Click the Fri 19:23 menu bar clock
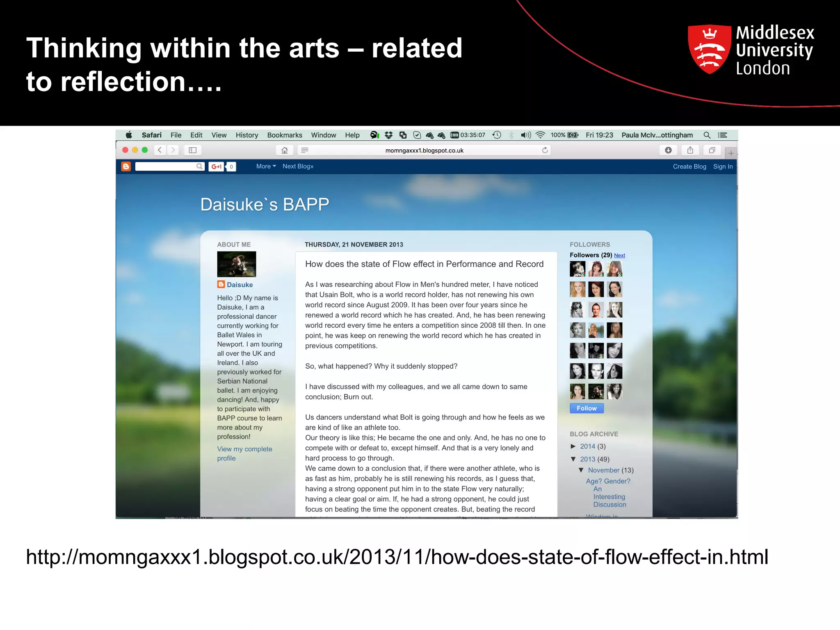Viewport: 840px width, 630px height. pos(599,135)
